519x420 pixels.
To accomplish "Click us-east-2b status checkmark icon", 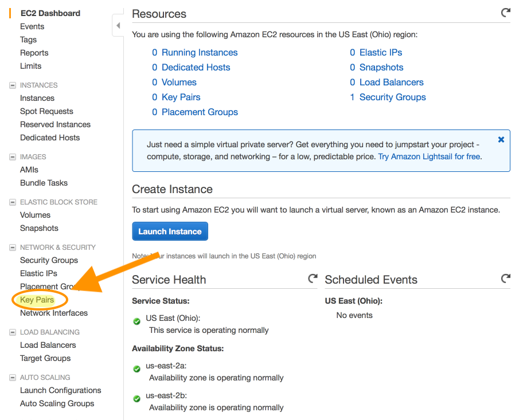I will tap(136, 399).
